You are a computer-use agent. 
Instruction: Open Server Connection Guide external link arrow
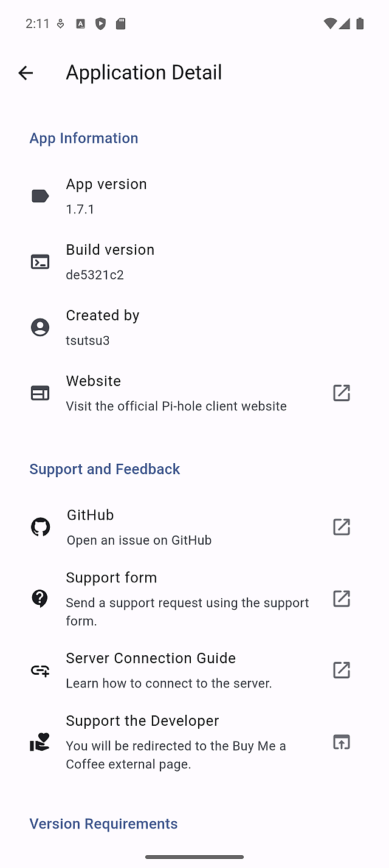pyautogui.click(x=342, y=670)
